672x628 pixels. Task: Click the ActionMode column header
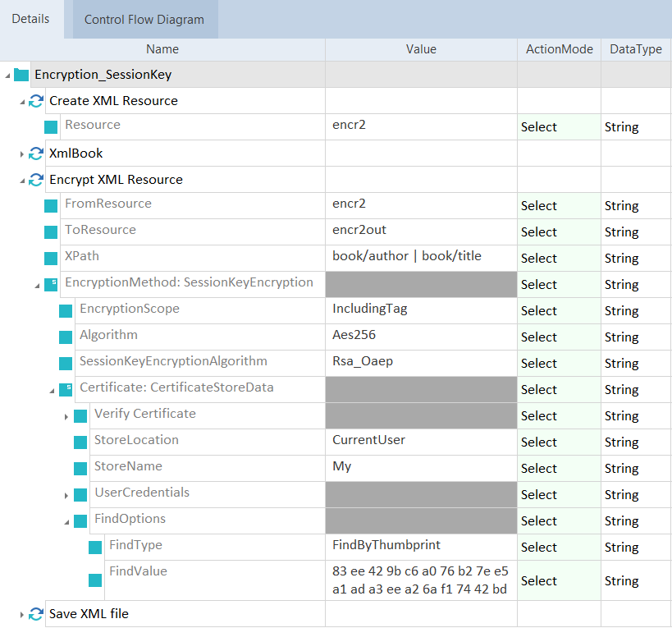click(559, 49)
